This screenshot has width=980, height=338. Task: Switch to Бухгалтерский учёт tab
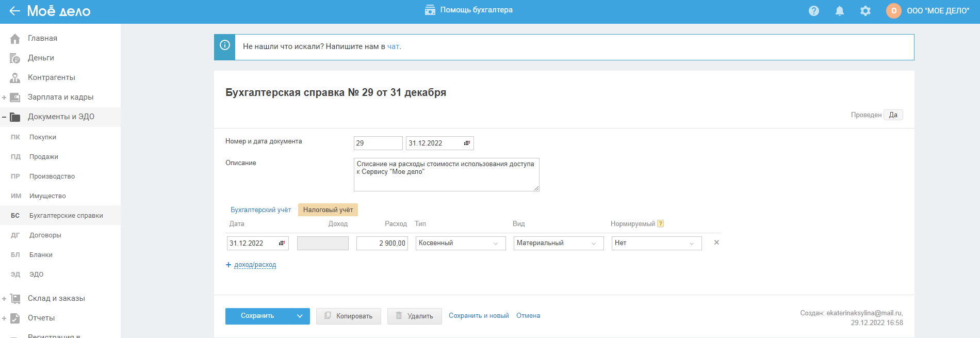pyautogui.click(x=260, y=210)
